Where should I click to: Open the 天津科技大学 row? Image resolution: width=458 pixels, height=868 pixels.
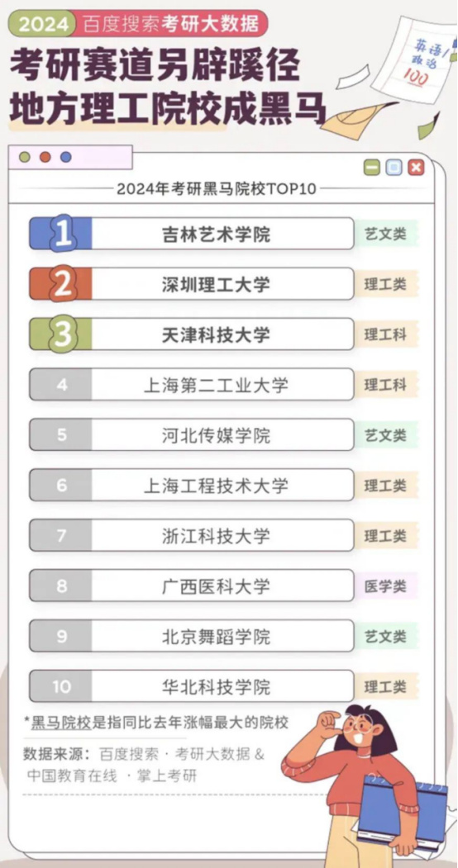(192, 334)
